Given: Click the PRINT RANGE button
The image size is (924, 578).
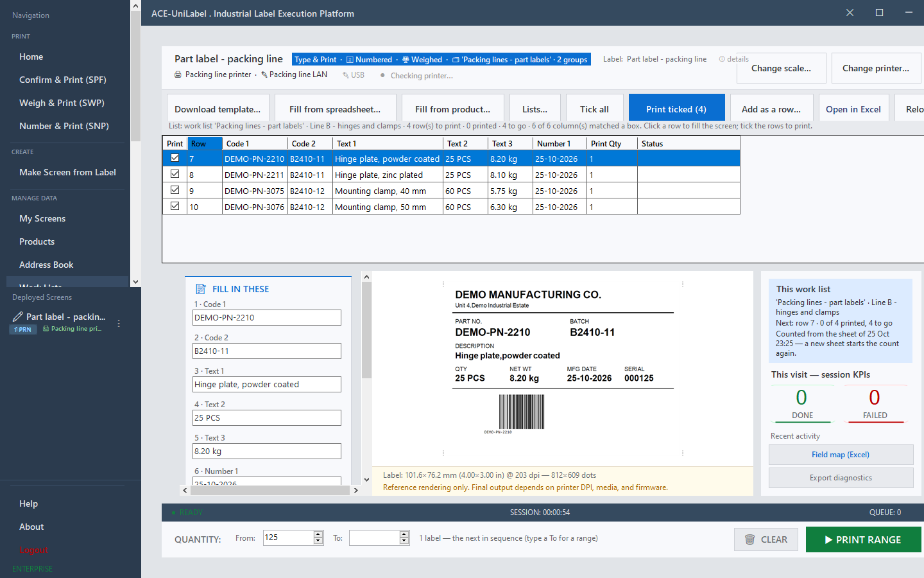Looking at the screenshot, I should point(863,539).
